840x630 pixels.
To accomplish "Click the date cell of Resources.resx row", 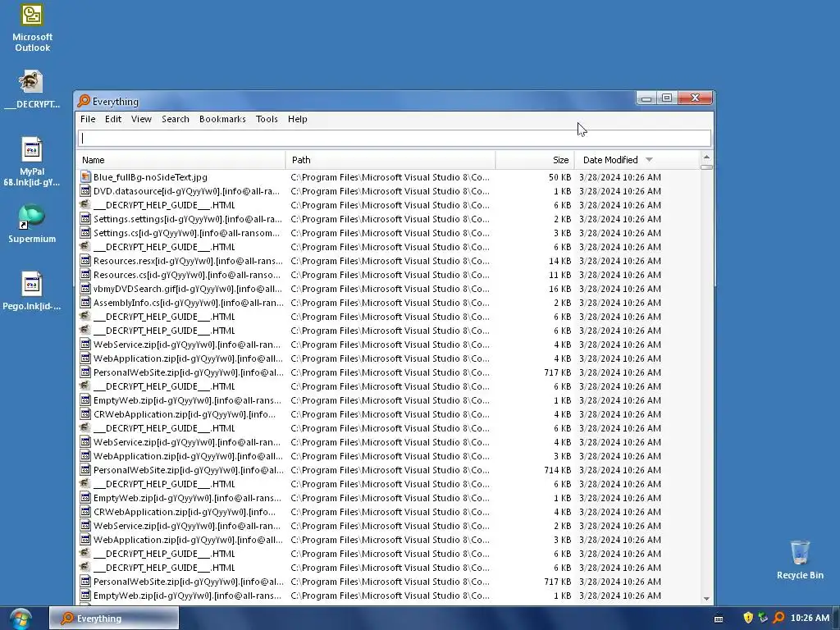I will (620, 260).
